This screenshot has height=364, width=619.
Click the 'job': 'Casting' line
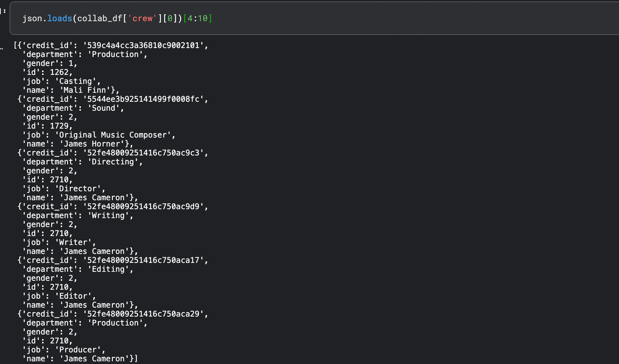(x=61, y=81)
